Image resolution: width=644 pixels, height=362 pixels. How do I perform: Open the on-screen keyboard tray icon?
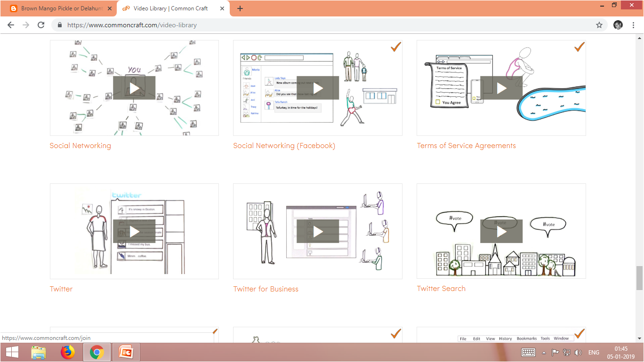click(x=528, y=352)
